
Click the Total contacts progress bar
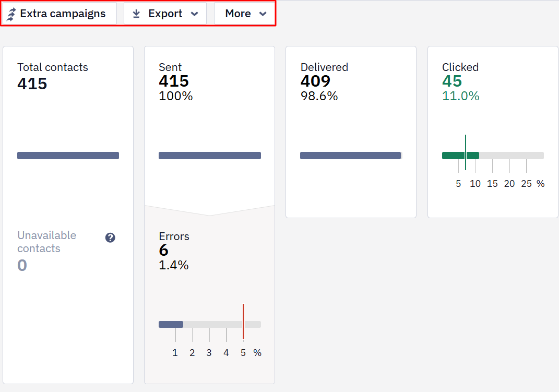pos(68,156)
